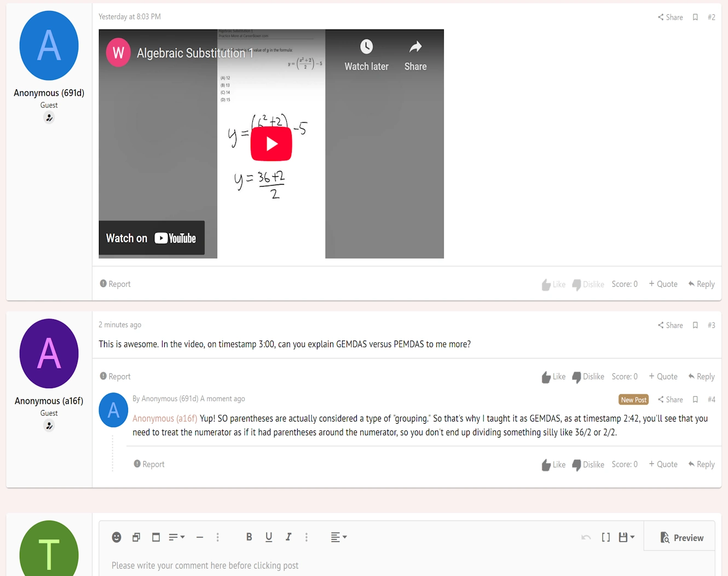Insert a horizontal rule in editor

click(200, 537)
